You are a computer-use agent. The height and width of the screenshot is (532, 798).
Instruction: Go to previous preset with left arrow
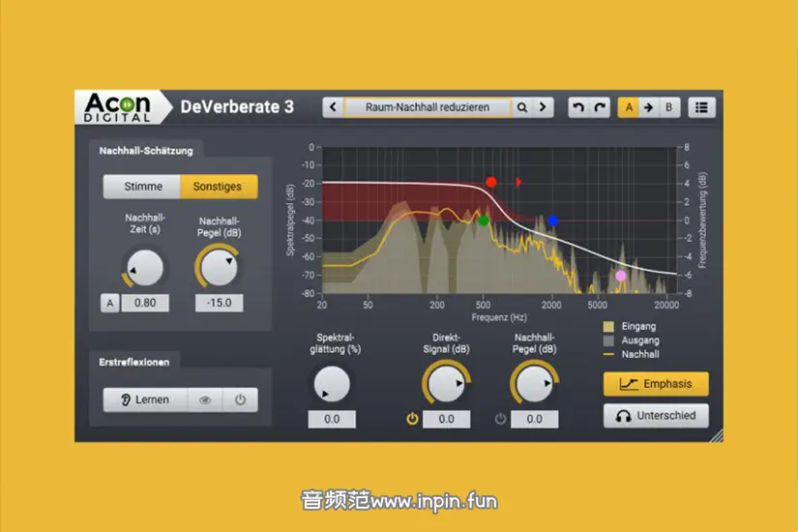[333, 107]
